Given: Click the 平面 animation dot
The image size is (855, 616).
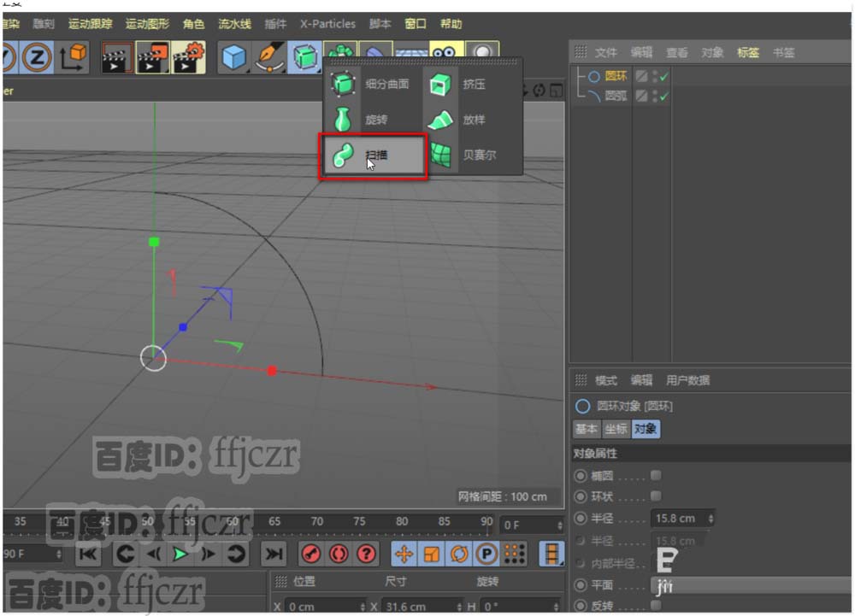Looking at the screenshot, I should point(581,585).
